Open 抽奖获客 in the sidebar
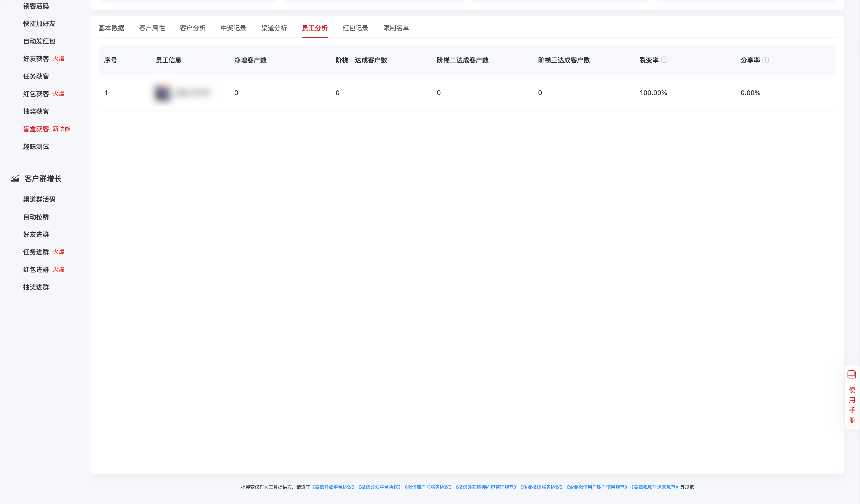860x504 pixels. tap(36, 111)
